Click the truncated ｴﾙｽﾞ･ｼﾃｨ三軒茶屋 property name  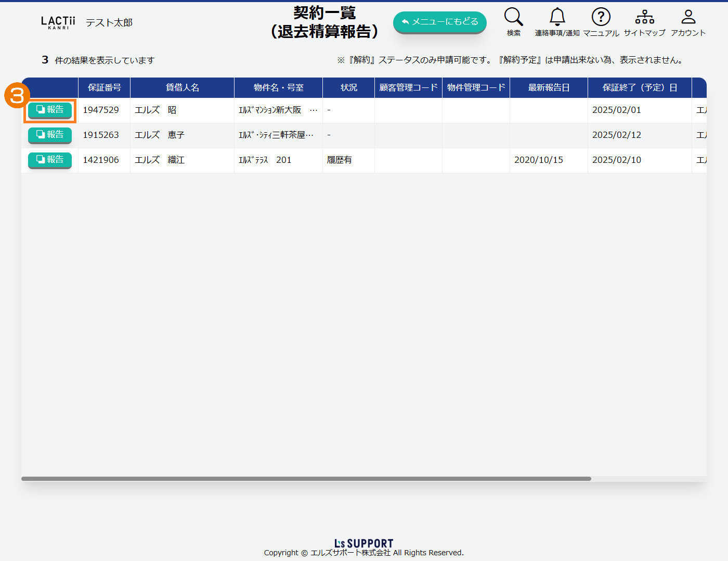pos(276,135)
